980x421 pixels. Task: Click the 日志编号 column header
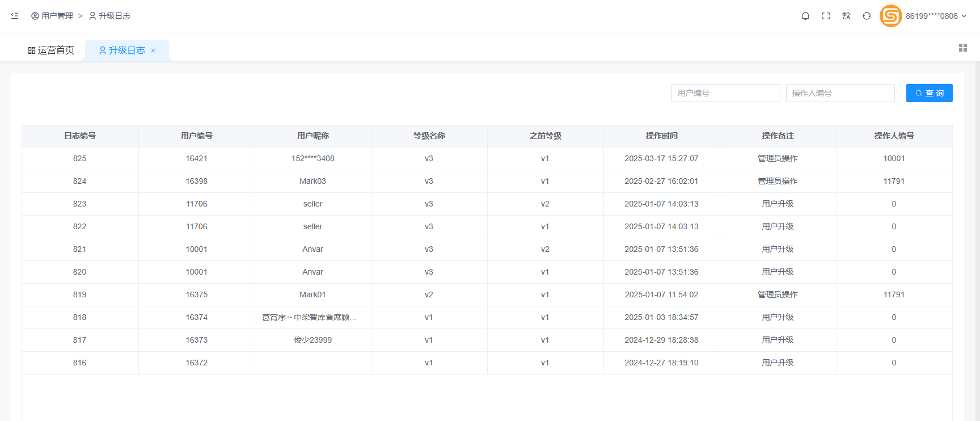pyautogui.click(x=80, y=136)
